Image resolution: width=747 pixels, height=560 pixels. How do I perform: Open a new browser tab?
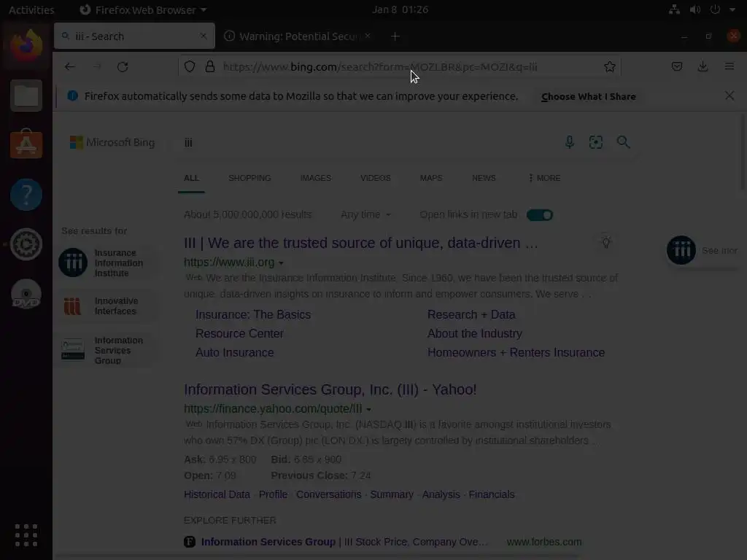395,36
